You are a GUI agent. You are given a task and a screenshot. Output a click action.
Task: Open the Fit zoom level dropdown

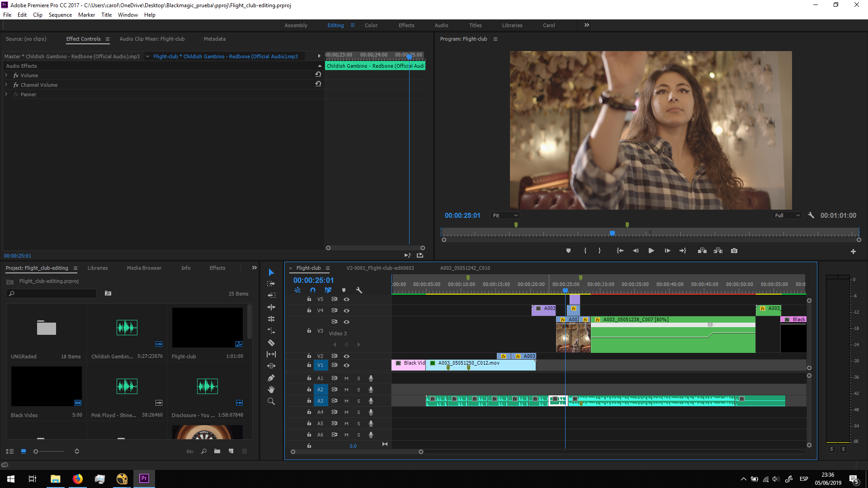click(505, 216)
